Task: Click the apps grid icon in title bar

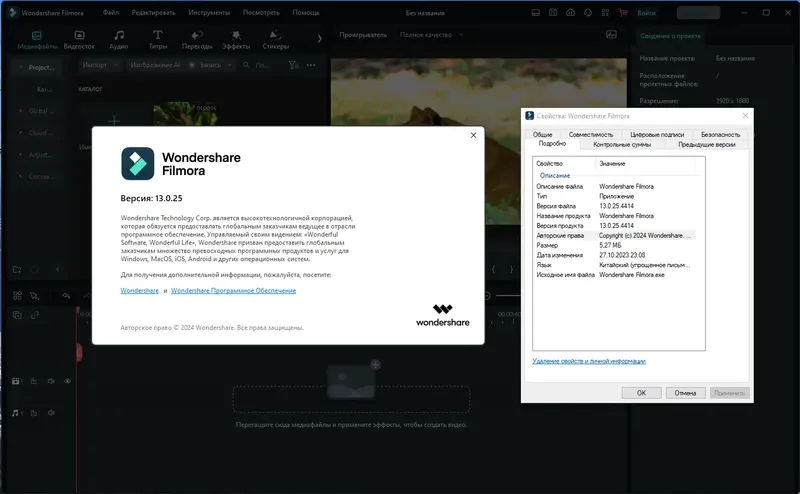Action: 605,12
